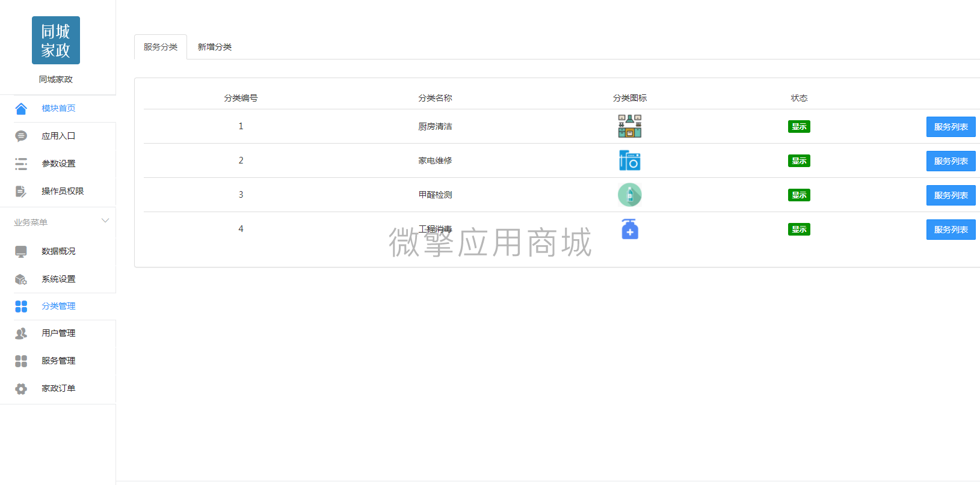Click category number 3 cell

(x=241, y=195)
